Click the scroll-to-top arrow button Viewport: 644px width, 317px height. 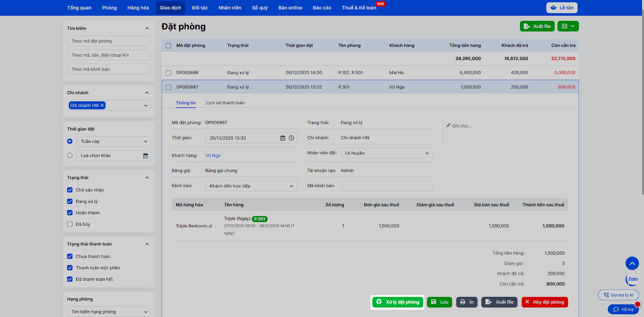(632, 263)
